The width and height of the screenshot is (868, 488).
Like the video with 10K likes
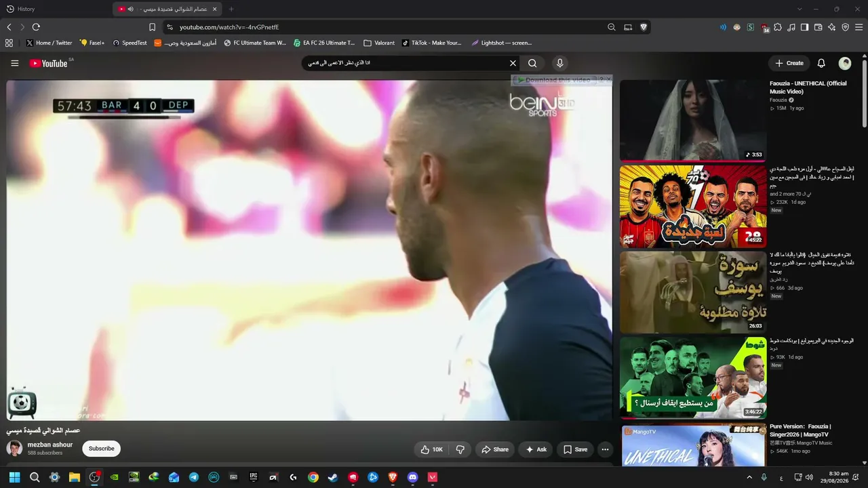pyautogui.click(x=431, y=449)
